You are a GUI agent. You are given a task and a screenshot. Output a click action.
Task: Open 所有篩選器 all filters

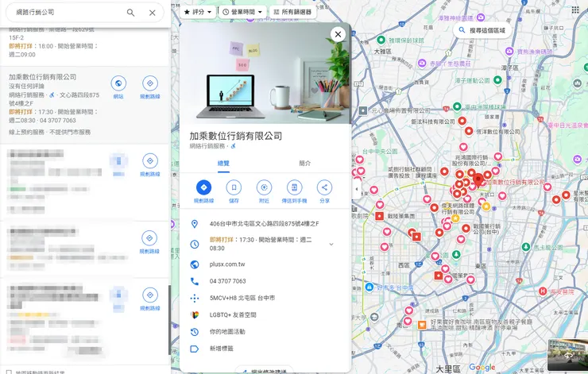coord(292,12)
